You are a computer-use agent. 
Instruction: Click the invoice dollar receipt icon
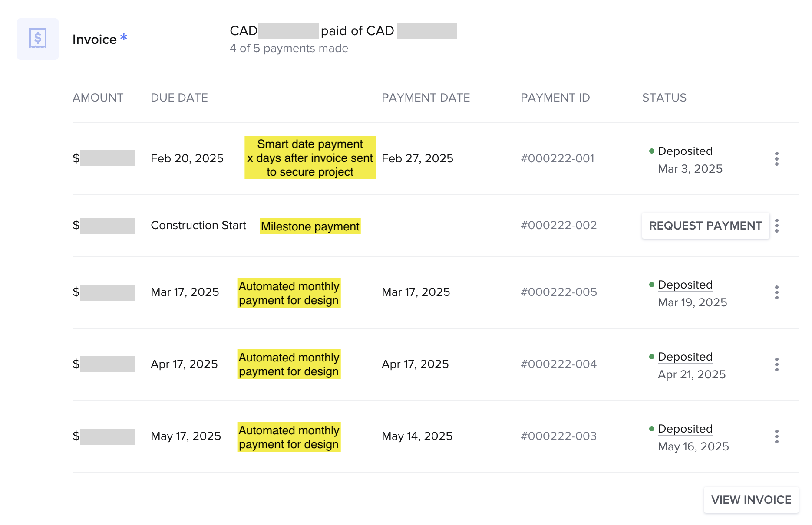tap(38, 39)
